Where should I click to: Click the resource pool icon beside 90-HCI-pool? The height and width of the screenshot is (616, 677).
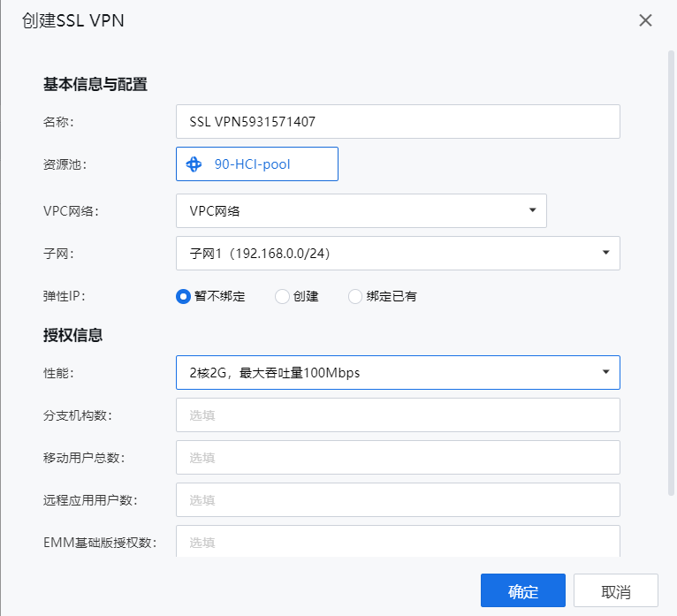[x=194, y=164]
